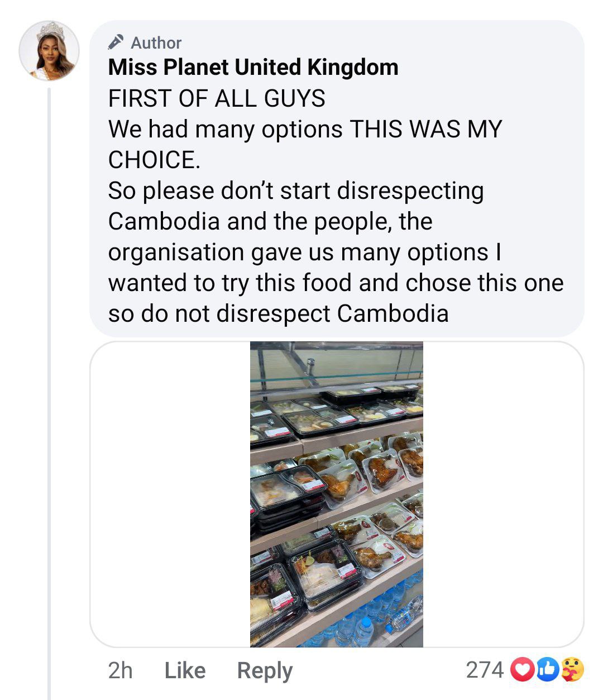
Task: Click the grilled chicken trays in photo
Action: click(385, 469)
